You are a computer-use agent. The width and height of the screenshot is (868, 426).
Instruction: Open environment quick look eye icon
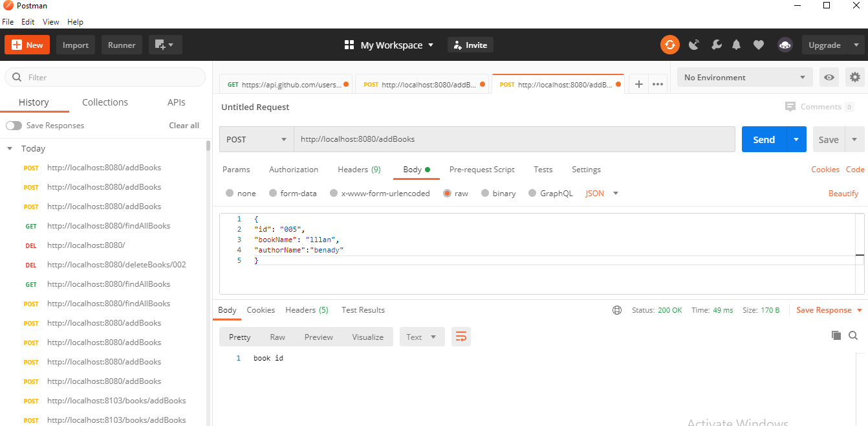(829, 77)
